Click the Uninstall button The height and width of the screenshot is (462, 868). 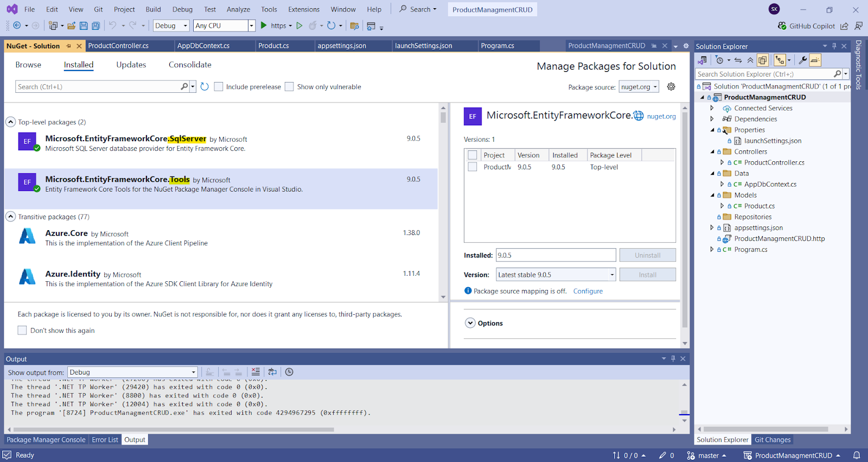(648, 255)
